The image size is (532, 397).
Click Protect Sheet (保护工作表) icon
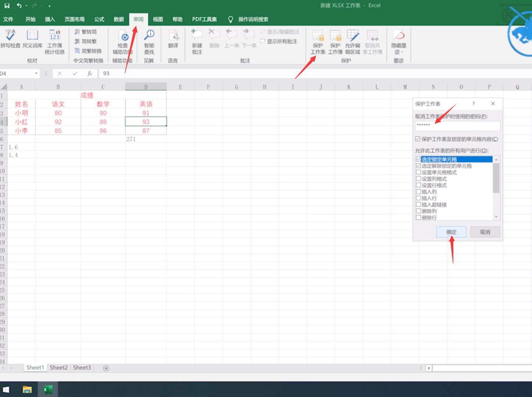(318, 42)
